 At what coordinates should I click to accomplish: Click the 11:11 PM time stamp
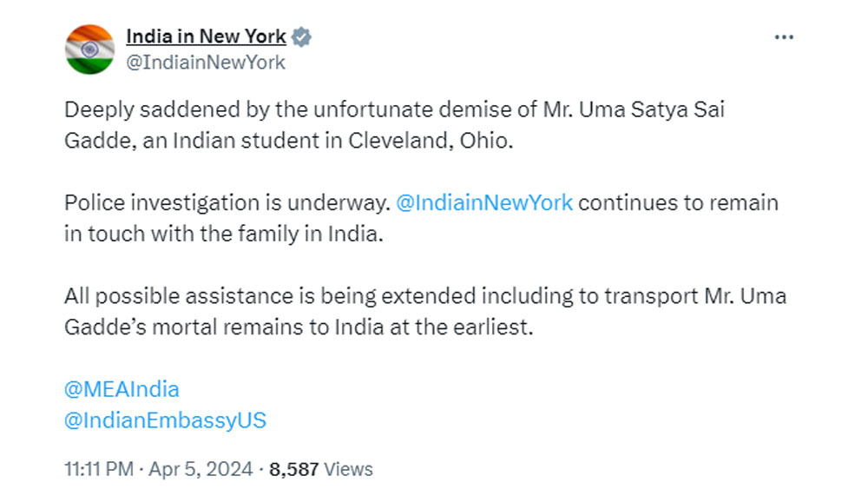coord(98,469)
